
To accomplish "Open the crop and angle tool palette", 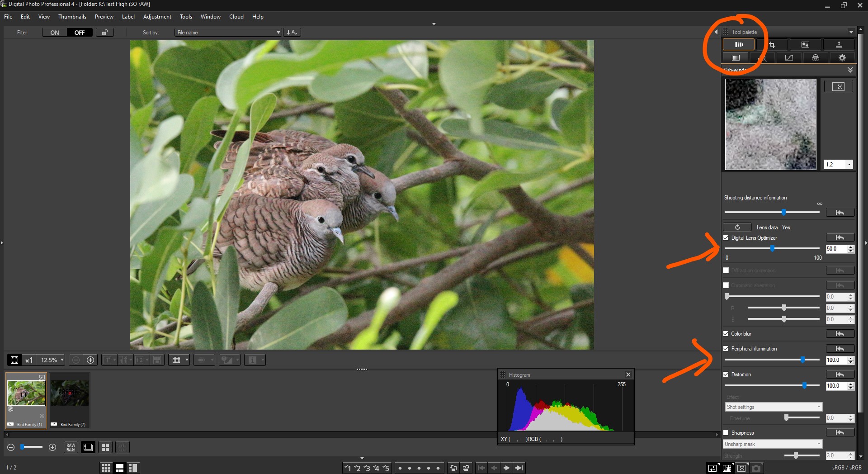I will click(772, 44).
